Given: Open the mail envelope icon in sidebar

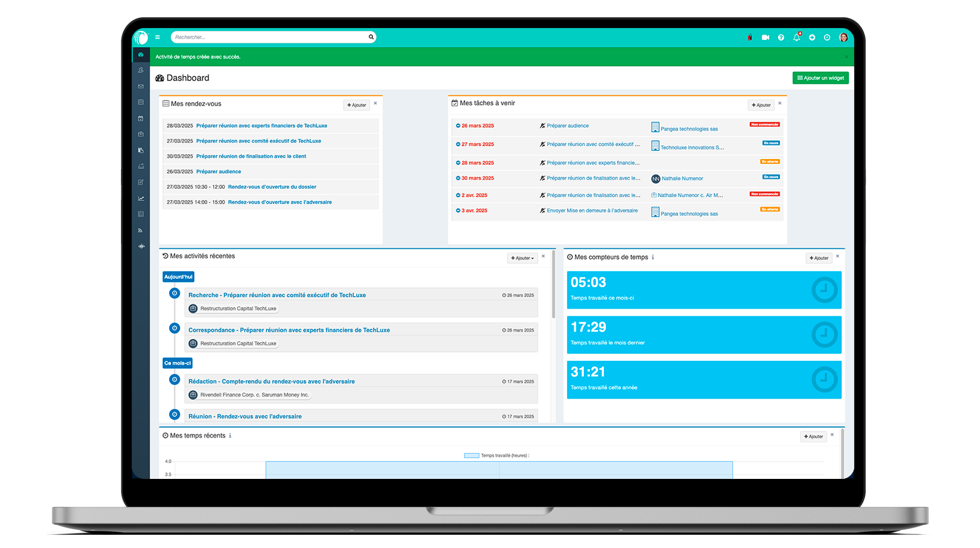Looking at the screenshot, I should click(x=141, y=86).
